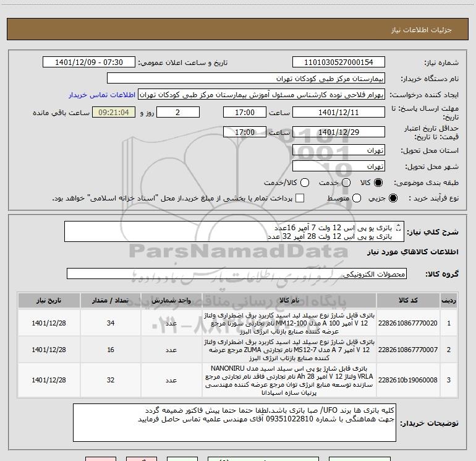Image resolution: width=476 pixels, height=461 pixels.
Task: Click the تعداد / مقدار column header
Action: click(111, 300)
